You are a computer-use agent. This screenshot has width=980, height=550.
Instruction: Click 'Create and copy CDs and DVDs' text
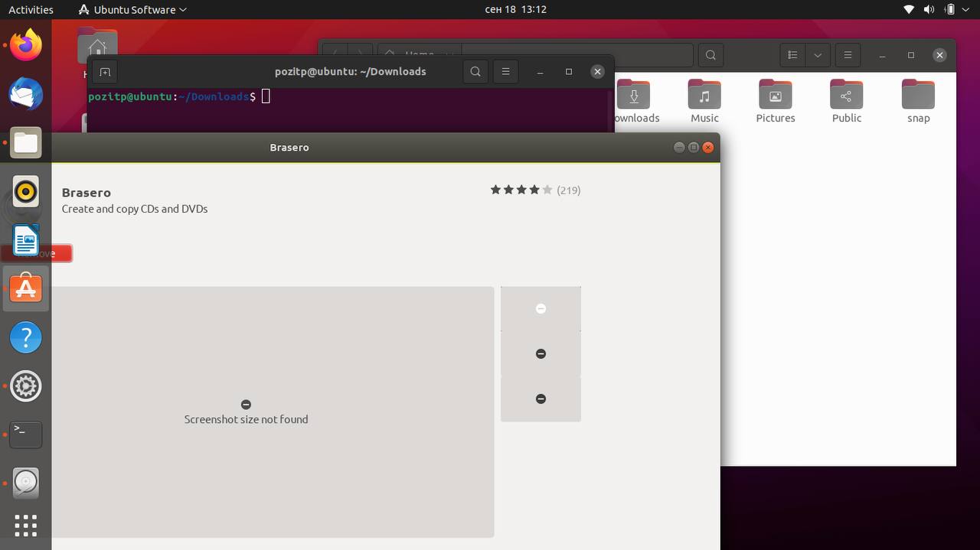[x=135, y=209]
